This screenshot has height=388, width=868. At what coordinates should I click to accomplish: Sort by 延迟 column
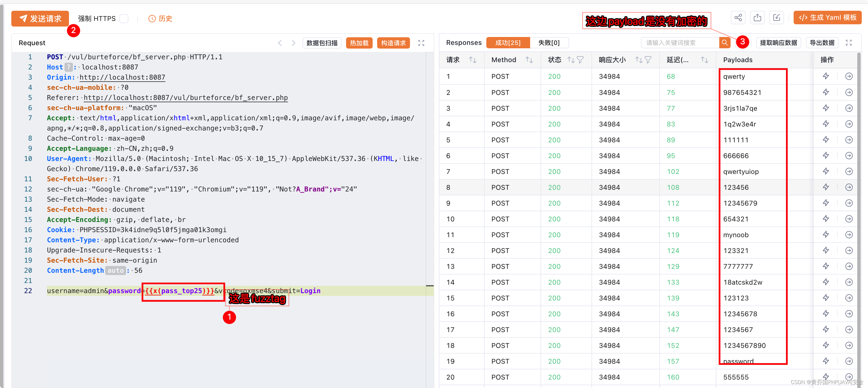704,60
